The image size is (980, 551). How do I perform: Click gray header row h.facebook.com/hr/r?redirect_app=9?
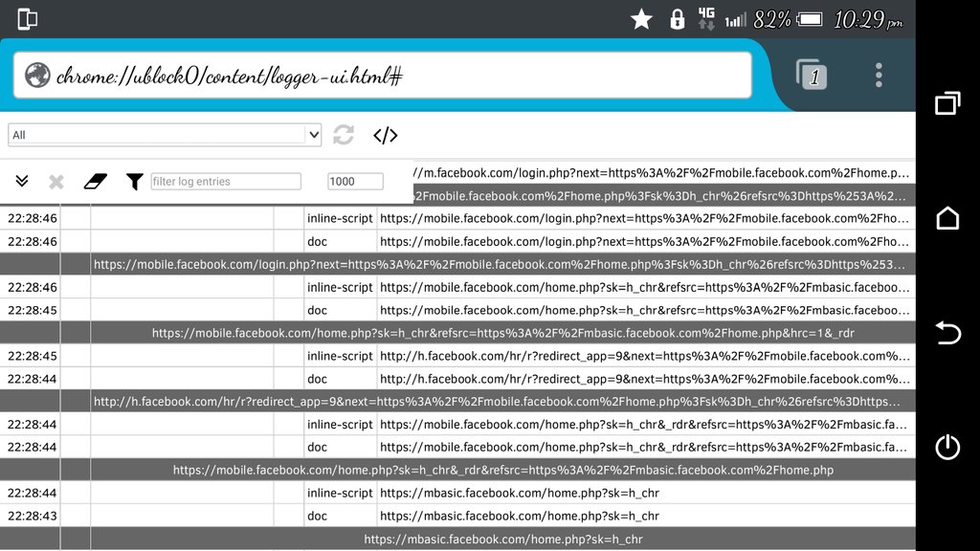[457, 401]
